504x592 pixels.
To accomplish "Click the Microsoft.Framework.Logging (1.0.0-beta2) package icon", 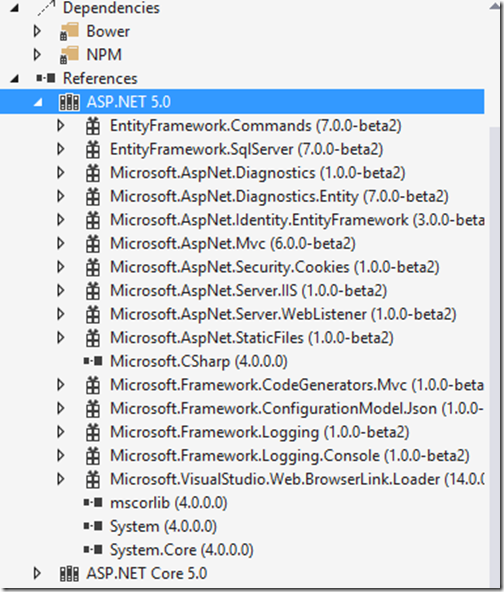I will 93,432.
